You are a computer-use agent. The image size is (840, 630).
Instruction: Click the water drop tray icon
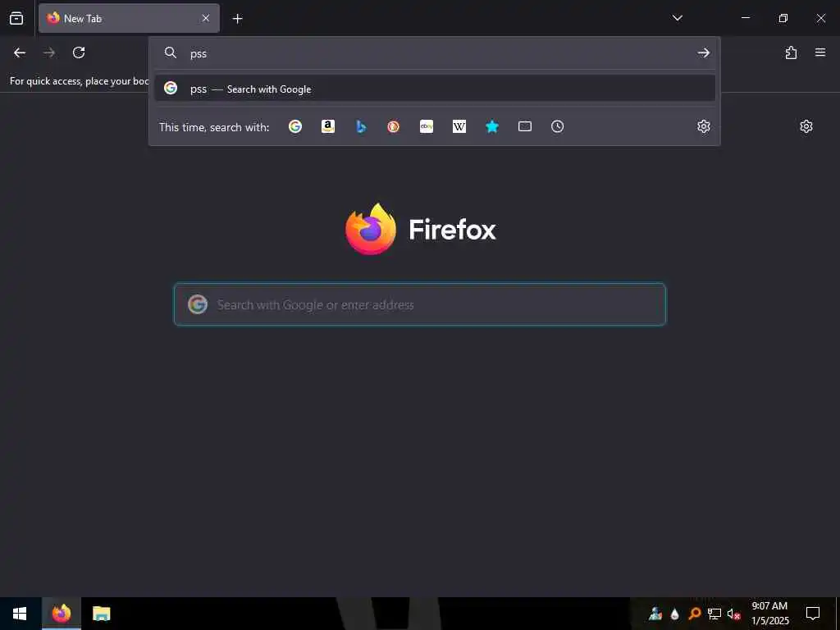coord(675,614)
